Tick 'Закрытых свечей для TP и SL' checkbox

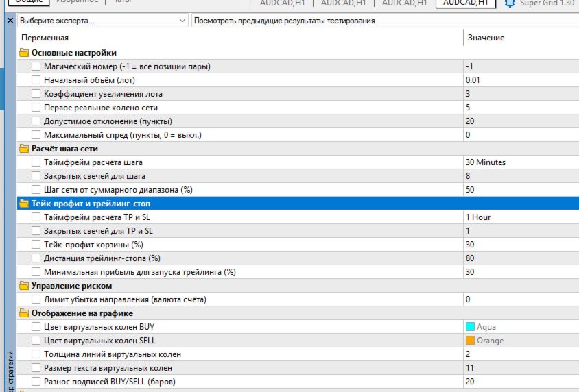[36, 231]
